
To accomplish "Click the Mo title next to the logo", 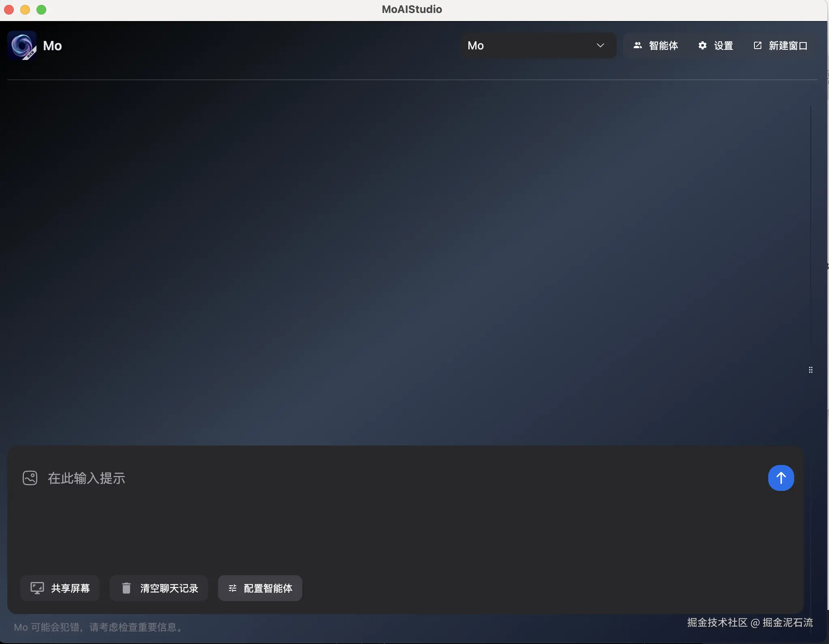I will click(52, 46).
